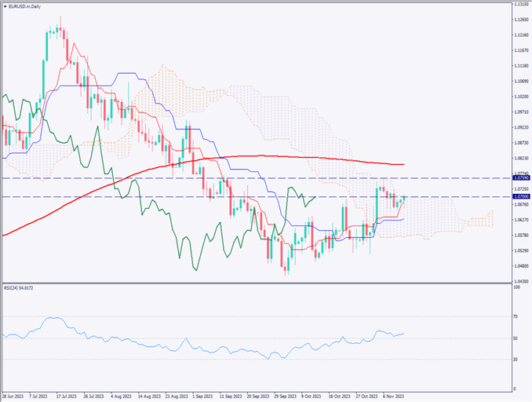Viewport: 532px width, 402px height.
Task: Click the 1.13150 label on the price axis
Action: (x=519, y=4)
